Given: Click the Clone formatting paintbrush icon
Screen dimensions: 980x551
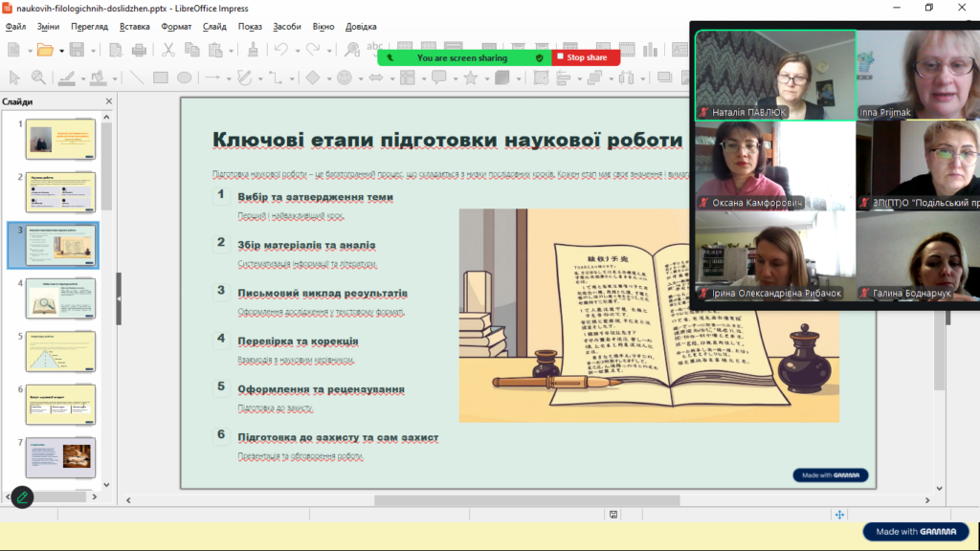Looking at the screenshot, I should click(x=253, y=50).
